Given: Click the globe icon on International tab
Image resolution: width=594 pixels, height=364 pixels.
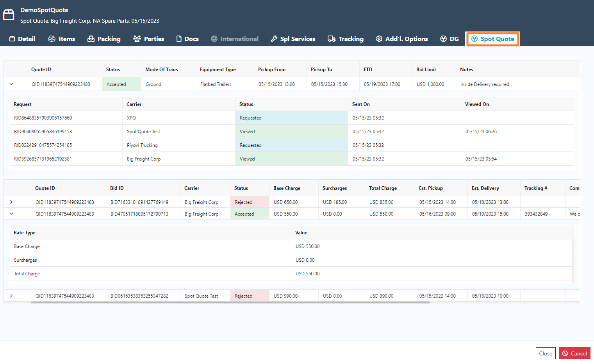Looking at the screenshot, I should point(214,39).
